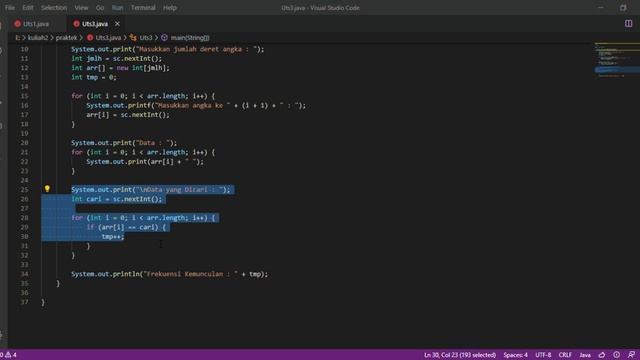Restore the Visual Studio Code window size
Viewport: 640px width, 360px height.
[x=623, y=8]
